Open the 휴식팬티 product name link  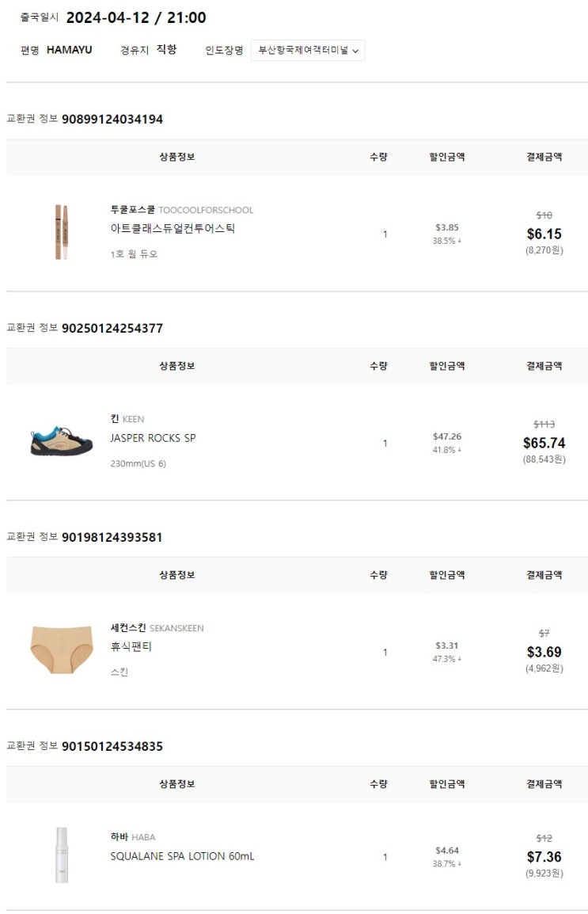(x=131, y=646)
